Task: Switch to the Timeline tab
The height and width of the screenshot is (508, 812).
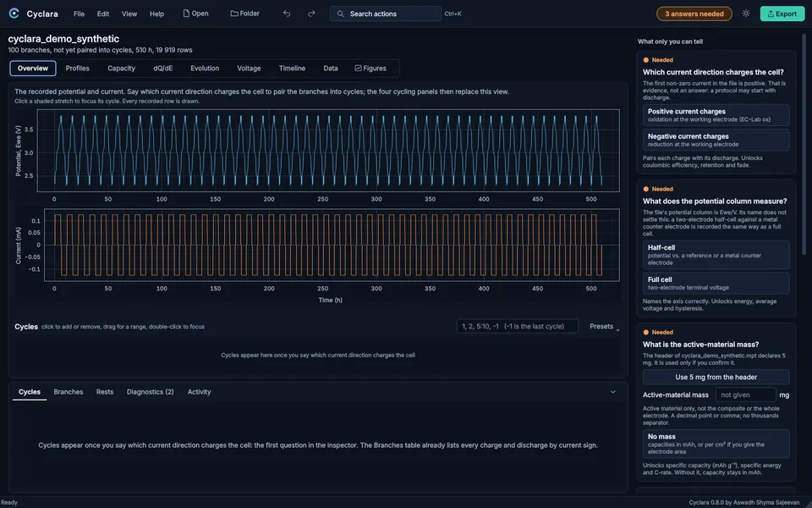Action: pos(292,68)
